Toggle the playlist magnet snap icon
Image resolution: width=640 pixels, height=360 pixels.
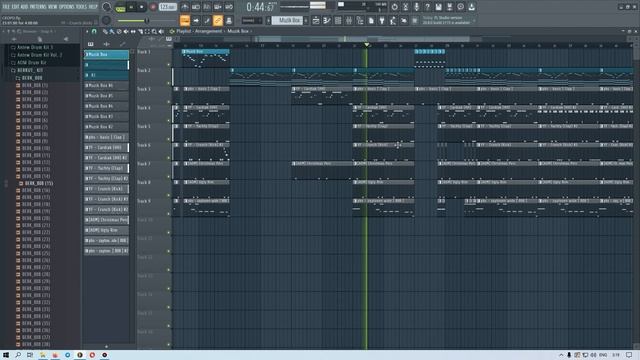click(94, 31)
